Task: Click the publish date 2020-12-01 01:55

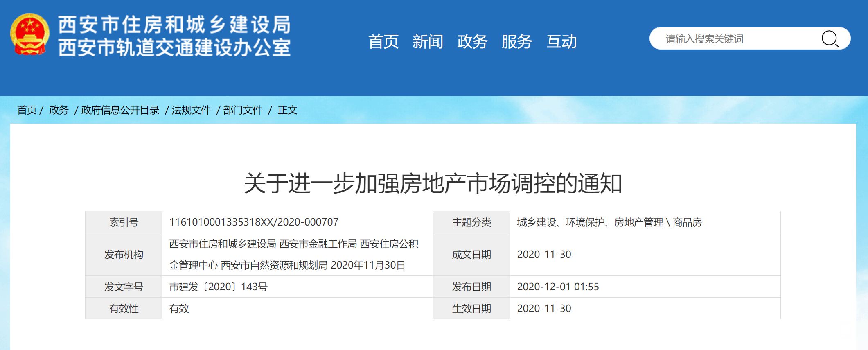Action: click(558, 287)
